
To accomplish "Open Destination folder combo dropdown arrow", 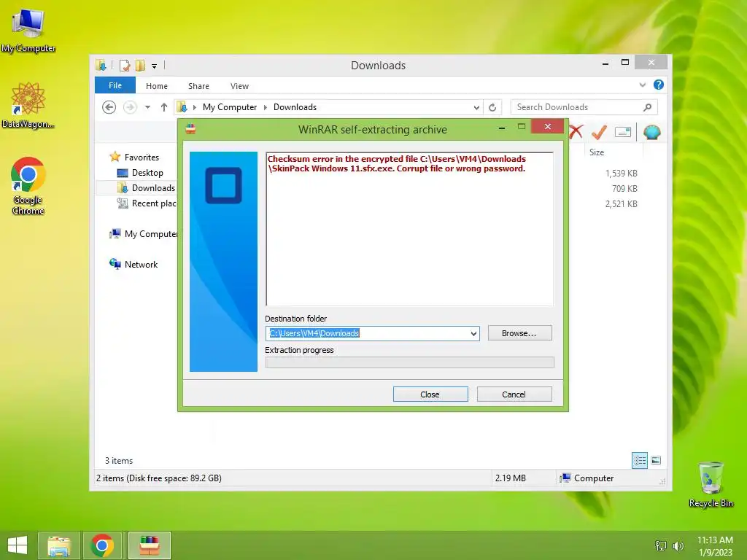I will pos(473,333).
